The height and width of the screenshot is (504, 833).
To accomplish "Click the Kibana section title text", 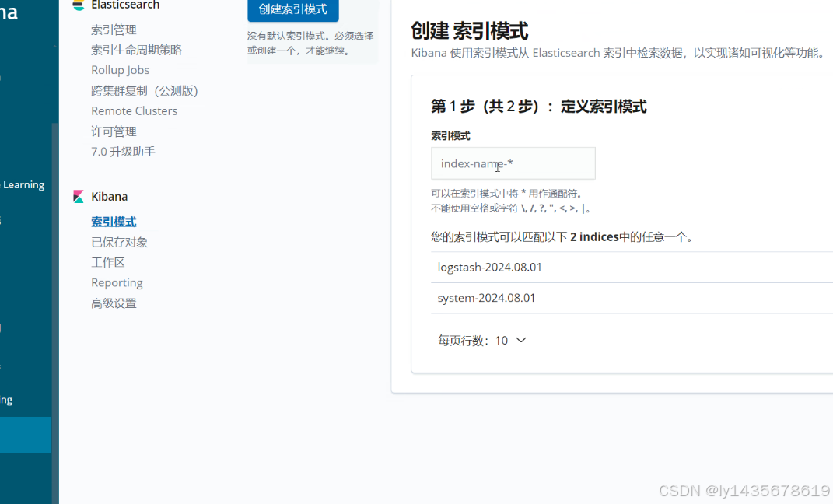I will tap(110, 197).
